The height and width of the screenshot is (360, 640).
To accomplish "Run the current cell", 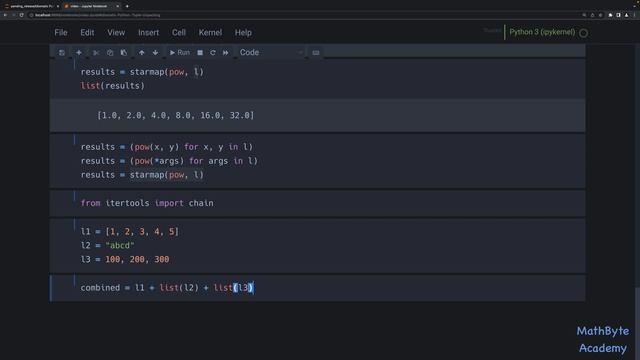I will point(180,53).
